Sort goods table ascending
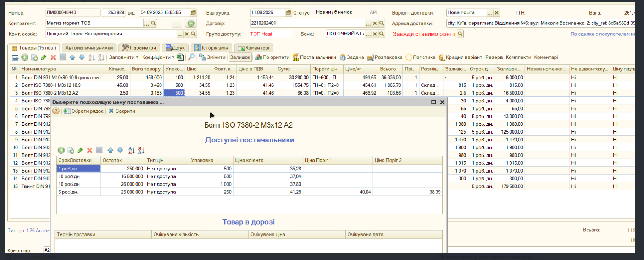 click(91, 57)
